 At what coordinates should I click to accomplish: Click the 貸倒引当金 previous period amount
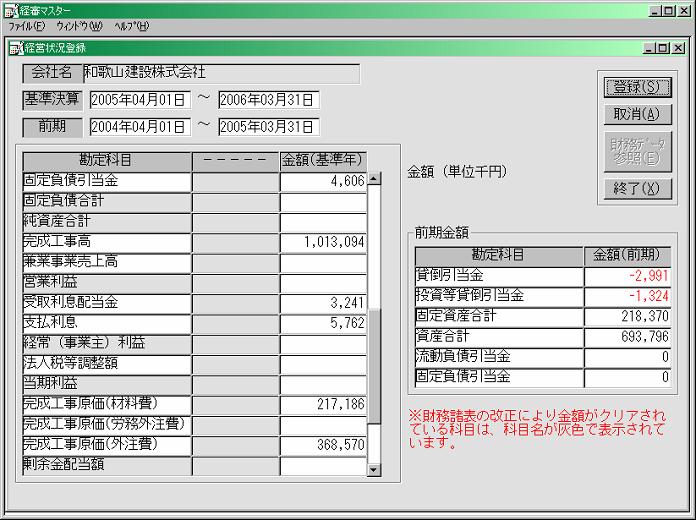(x=627, y=276)
